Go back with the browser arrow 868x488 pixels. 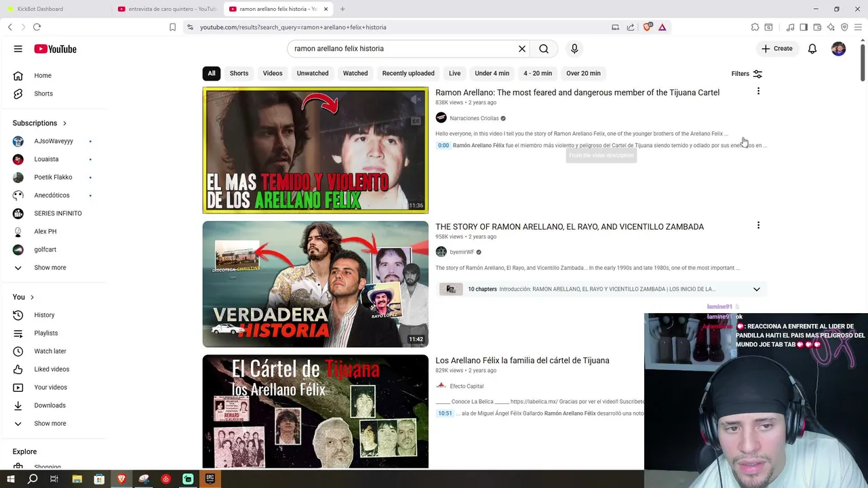click(9, 27)
